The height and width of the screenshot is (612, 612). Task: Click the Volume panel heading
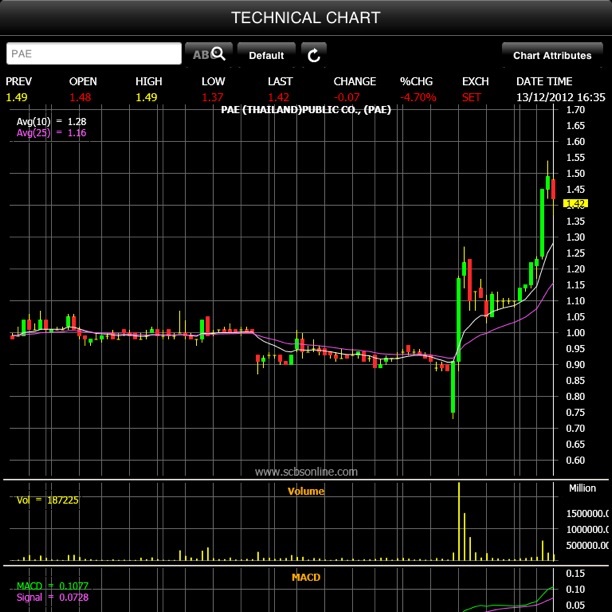coord(306,491)
